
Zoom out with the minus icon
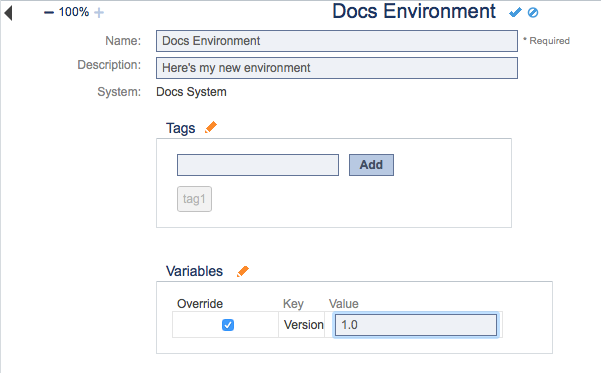point(49,13)
